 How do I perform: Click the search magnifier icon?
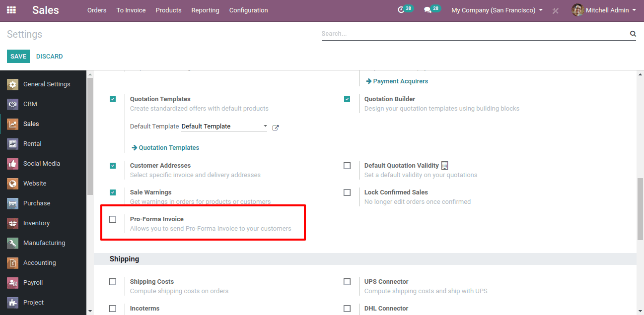tap(633, 34)
